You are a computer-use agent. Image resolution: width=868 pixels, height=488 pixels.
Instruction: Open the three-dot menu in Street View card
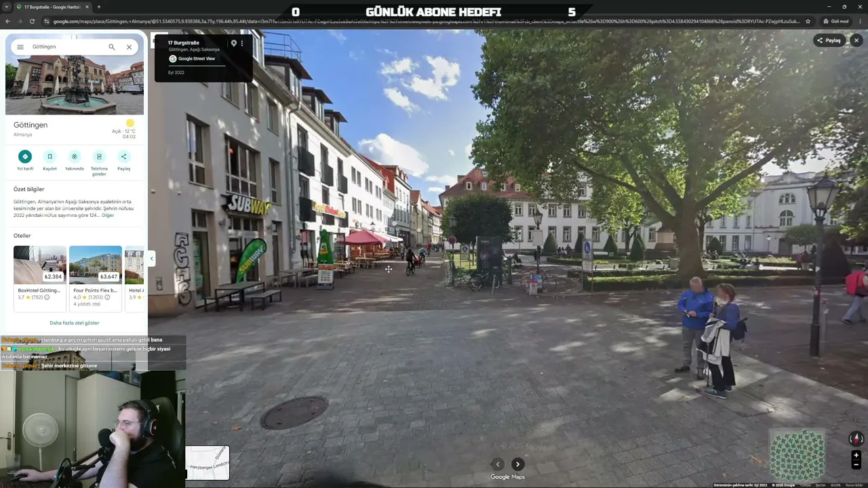click(242, 43)
